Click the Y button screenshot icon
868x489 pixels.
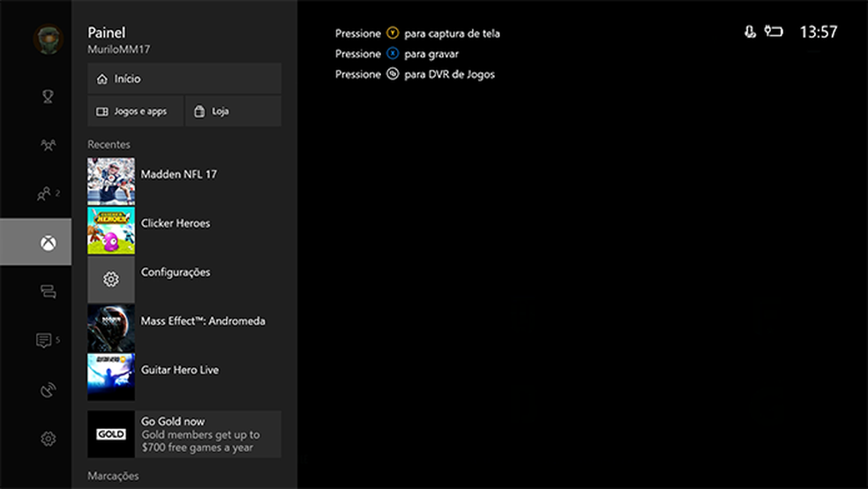pyautogui.click(x=393, y=34)
